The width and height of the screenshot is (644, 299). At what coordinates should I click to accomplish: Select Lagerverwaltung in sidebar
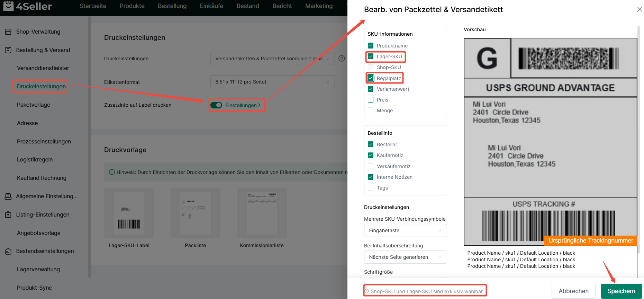[38, 270]
